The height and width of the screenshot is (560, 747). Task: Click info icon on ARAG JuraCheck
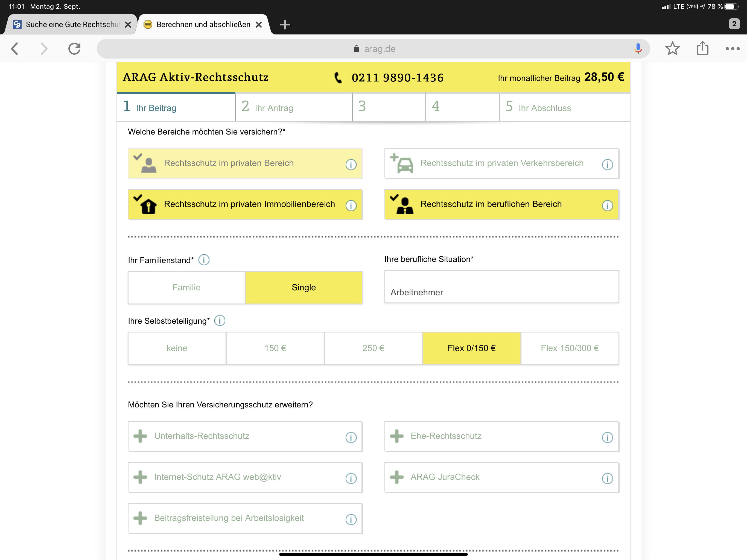pyautogui.click(x=607, y=478)
